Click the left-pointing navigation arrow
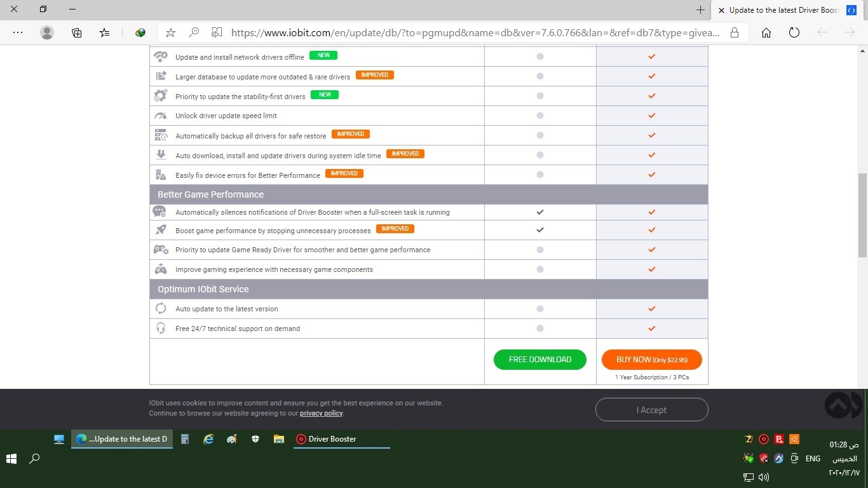The width and height of the screenshot is (868, 488). coord(822,32)
